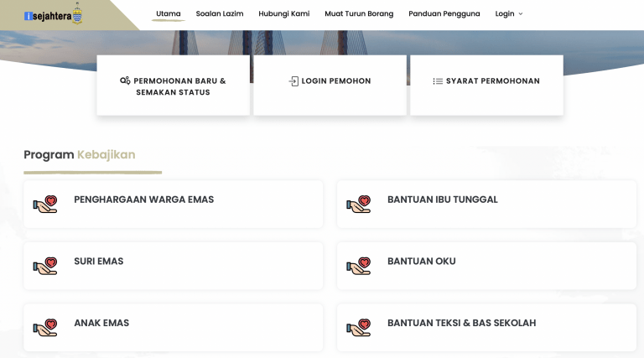Click the heart-hand icon for Suri Emas
The height and width of the screenshot is (358, 644).
[45, 266]
